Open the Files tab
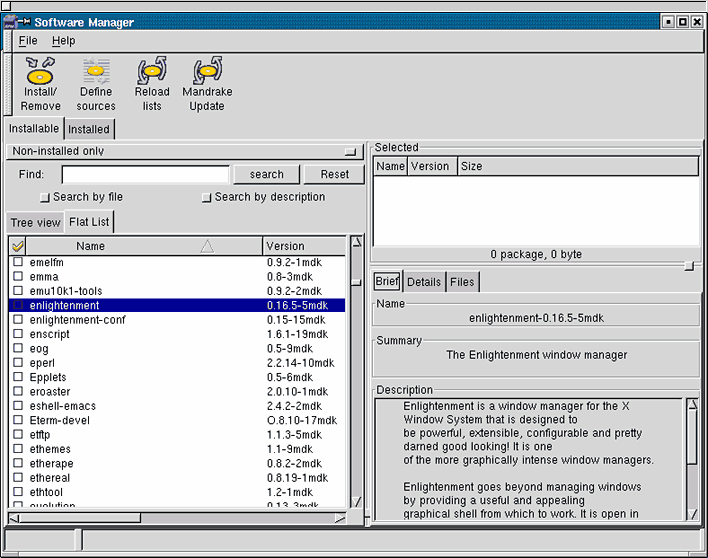The width and height of the screenshot is (708, 558). [462, 282]
